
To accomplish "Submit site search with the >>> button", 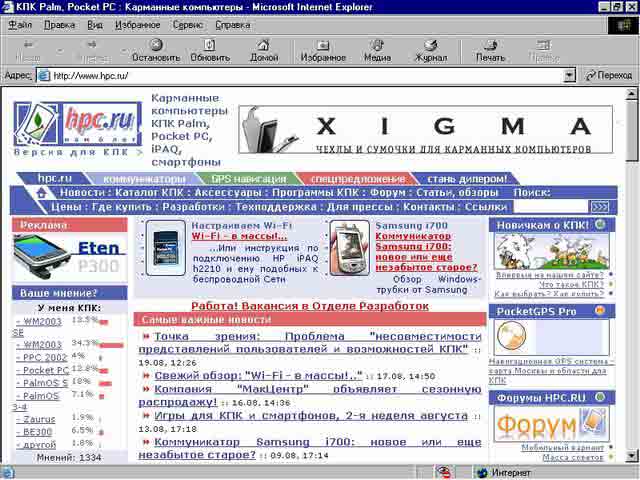I will point(600,207).
